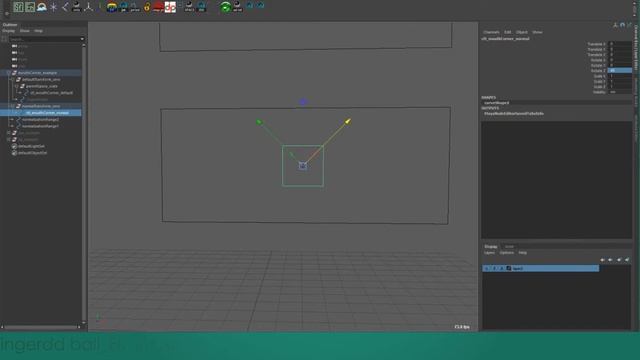Click the defaultObjectSet set icon

pos(14,153)
